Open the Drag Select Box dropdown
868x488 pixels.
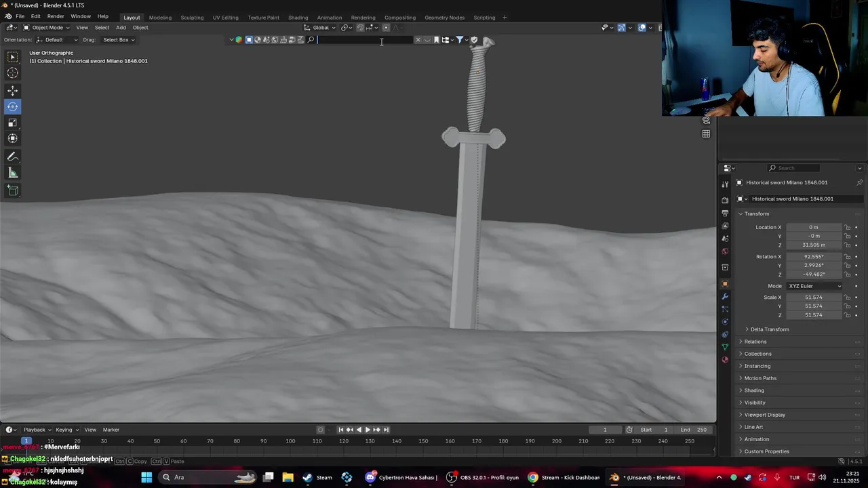coord(118,40)
